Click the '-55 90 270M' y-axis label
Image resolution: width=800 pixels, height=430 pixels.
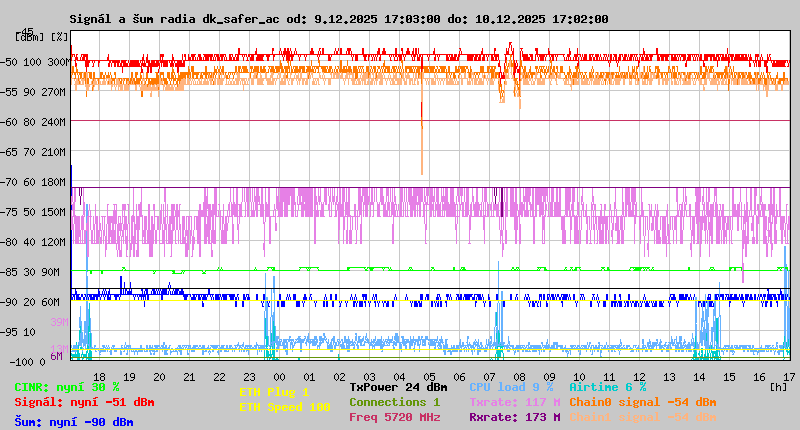(x=33, y=92)
